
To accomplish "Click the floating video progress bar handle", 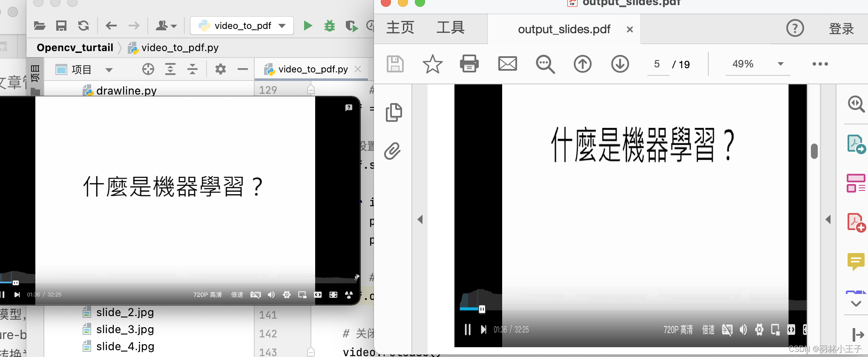I will pos(16,282).
